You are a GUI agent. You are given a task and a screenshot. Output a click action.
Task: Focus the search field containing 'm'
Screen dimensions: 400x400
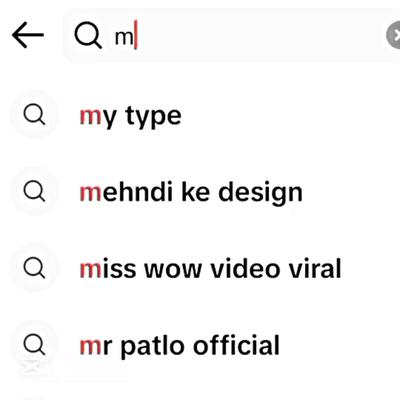tap(232, 35)
